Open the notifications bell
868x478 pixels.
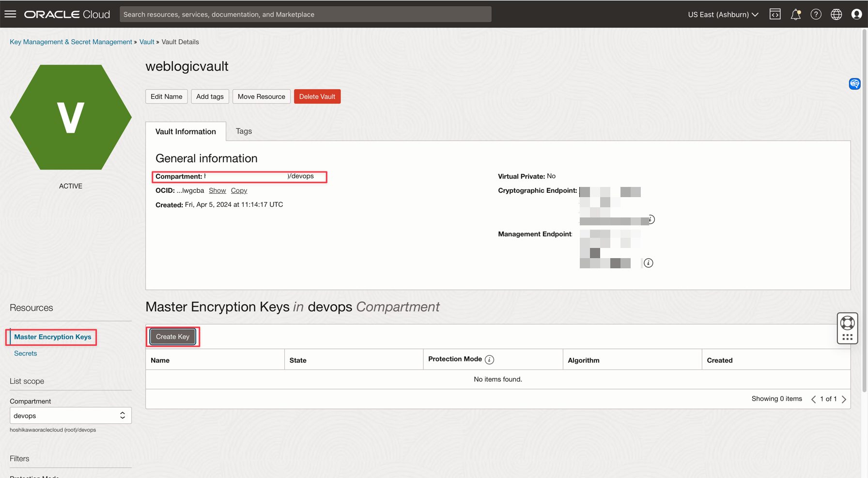pyautogui.click(x=795, y=15)
